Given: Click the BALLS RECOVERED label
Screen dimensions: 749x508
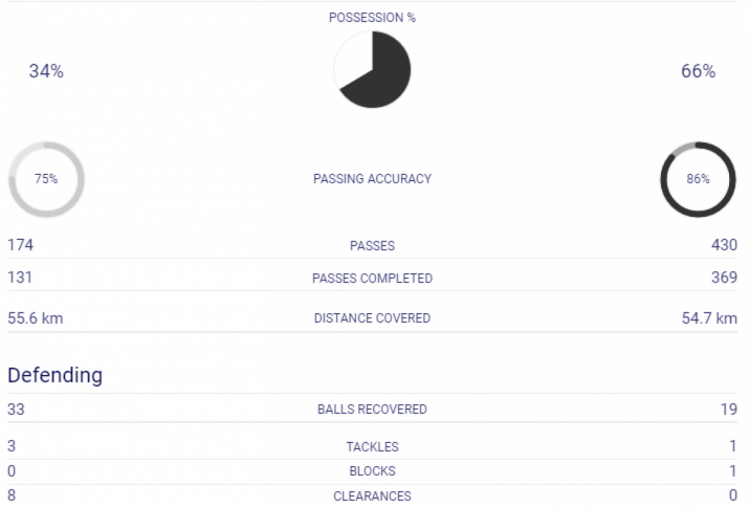Looking at the screenshot, I should pos(372,410).
